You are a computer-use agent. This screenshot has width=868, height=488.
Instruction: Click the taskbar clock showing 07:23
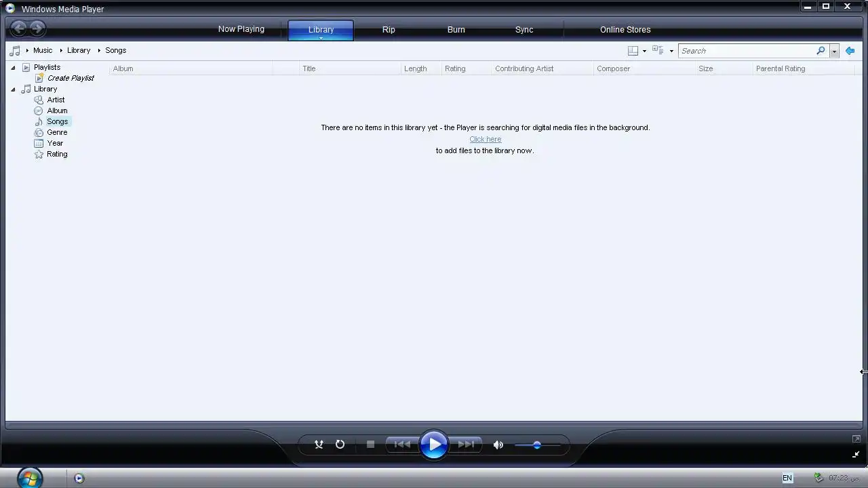pos(844,478)
